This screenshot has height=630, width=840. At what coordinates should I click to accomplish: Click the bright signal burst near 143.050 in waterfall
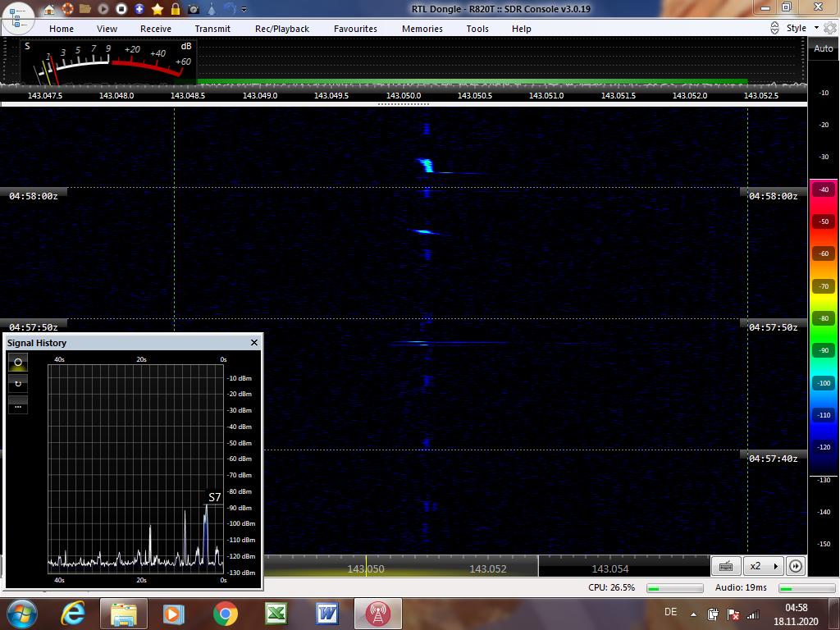427,165
